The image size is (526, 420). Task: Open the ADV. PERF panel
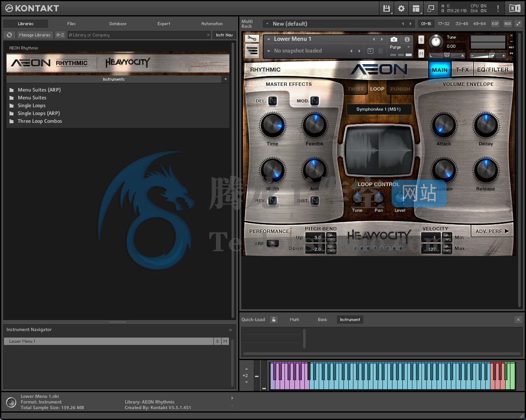492,231
